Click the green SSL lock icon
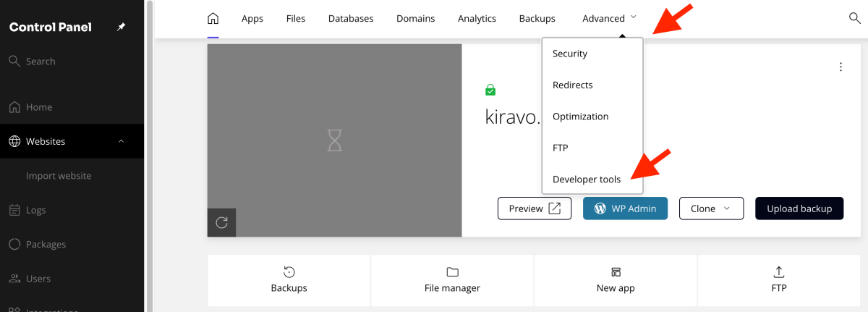 click(490, 90)
